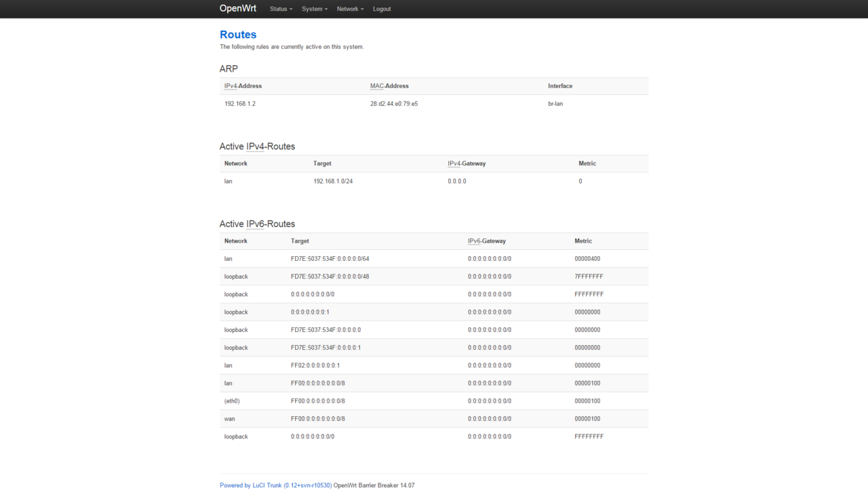868x492 pixels.
Task: Select metric 00000100 in the (eth0) row
Action: click(x=587, y=401)
